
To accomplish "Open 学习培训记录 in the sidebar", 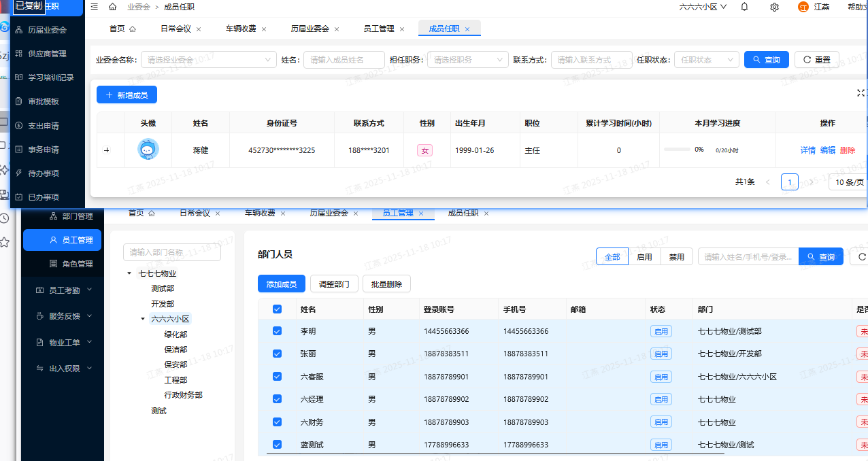I will point(51,78).
